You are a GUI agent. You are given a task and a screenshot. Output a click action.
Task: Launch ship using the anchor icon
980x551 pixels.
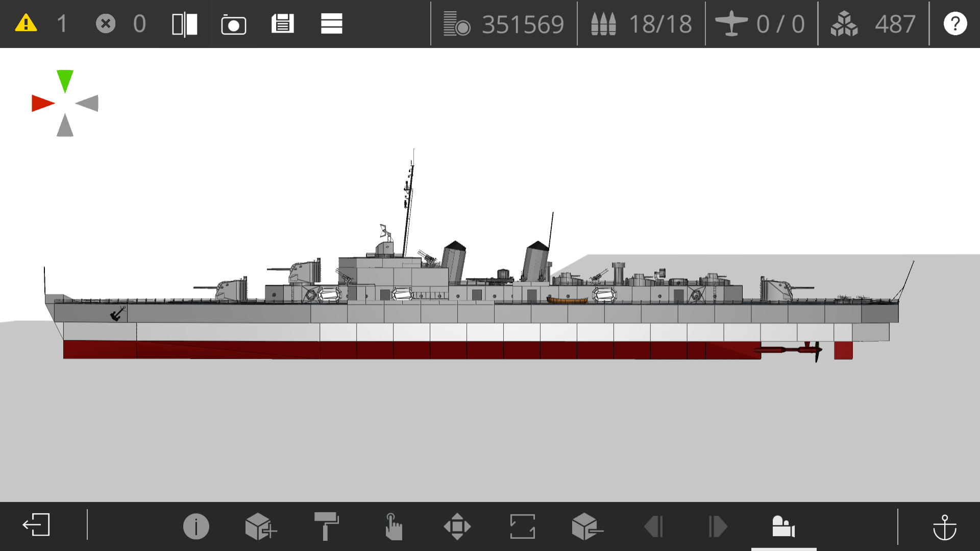(945, 527)
